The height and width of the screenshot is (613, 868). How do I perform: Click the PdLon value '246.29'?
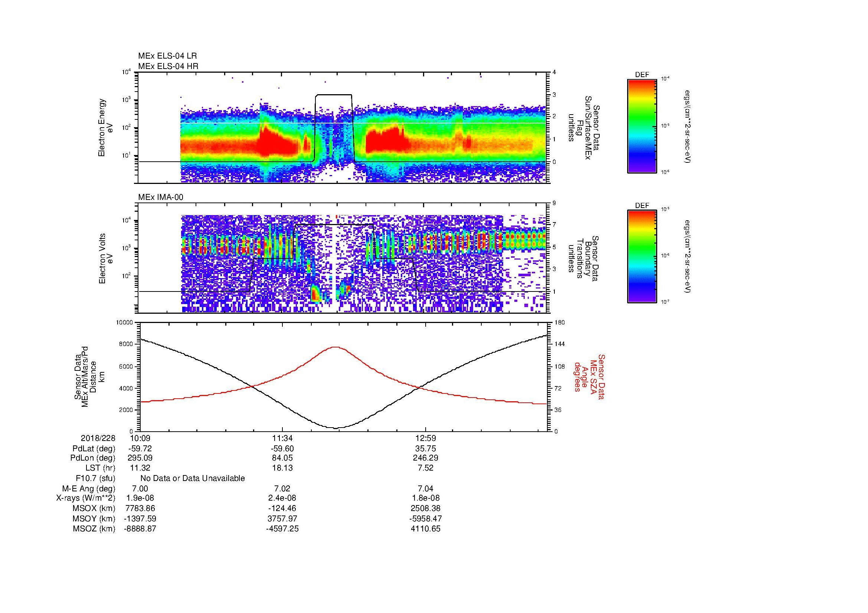point(426,458)
